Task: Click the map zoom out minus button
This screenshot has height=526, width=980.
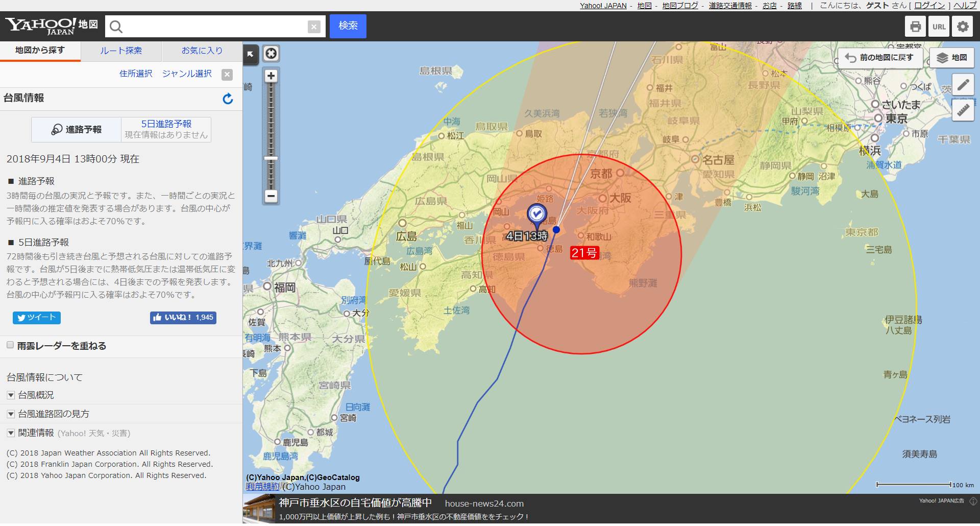Action: pos(271,196)
